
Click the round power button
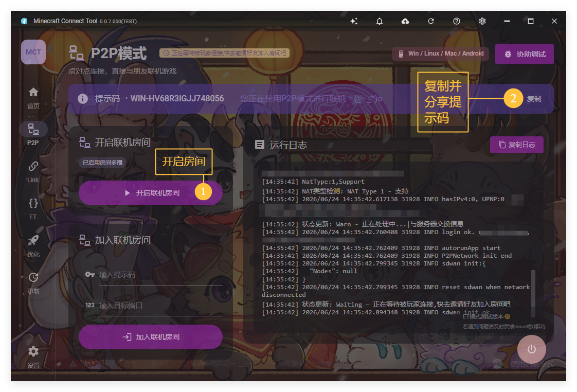532,349
